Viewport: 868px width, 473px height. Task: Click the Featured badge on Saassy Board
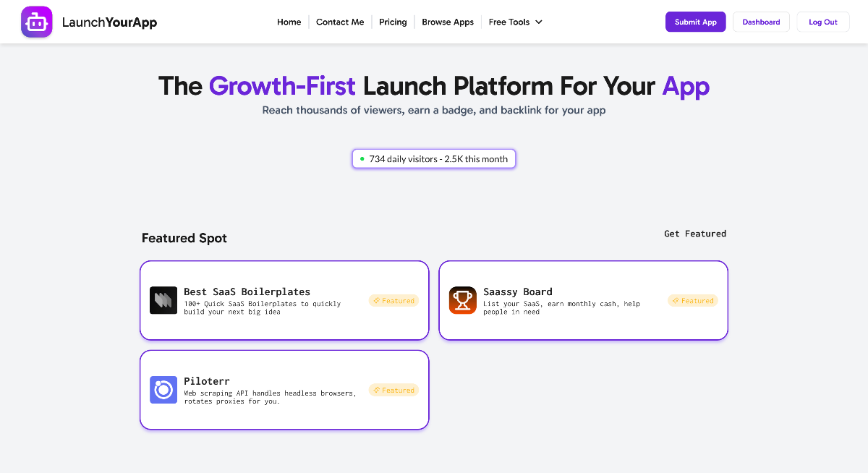(x=692, y=300)
